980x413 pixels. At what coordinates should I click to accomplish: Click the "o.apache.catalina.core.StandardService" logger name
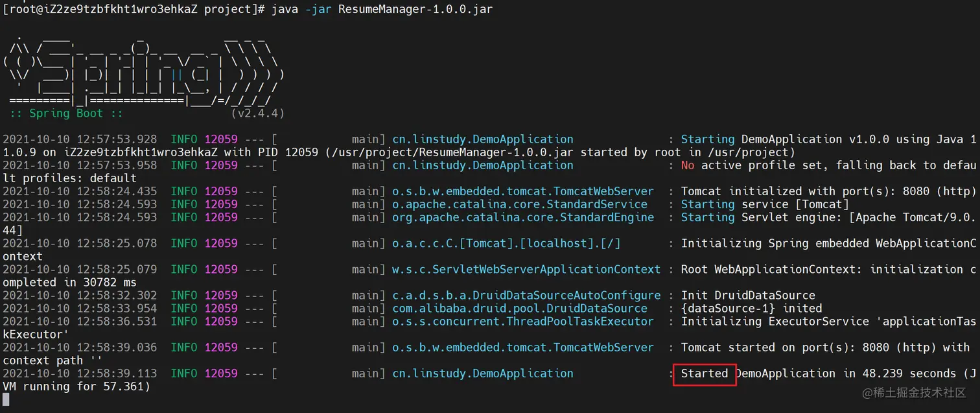[520, 204]
